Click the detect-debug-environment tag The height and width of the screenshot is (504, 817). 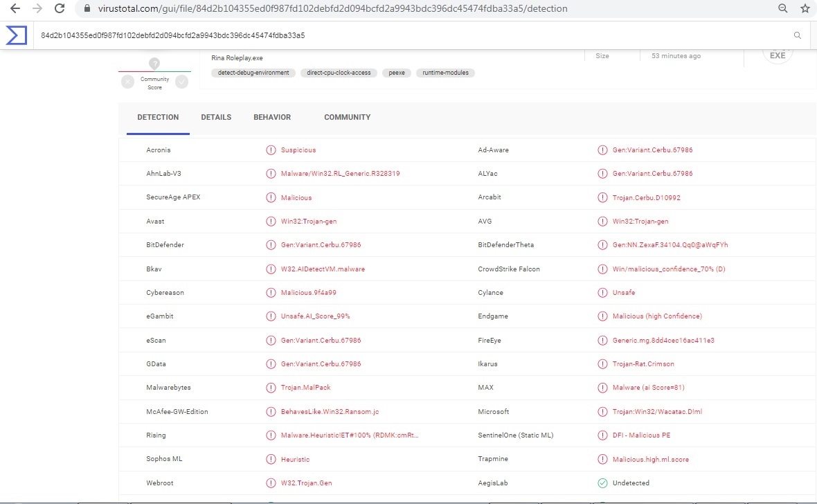[x=253, y=73]
